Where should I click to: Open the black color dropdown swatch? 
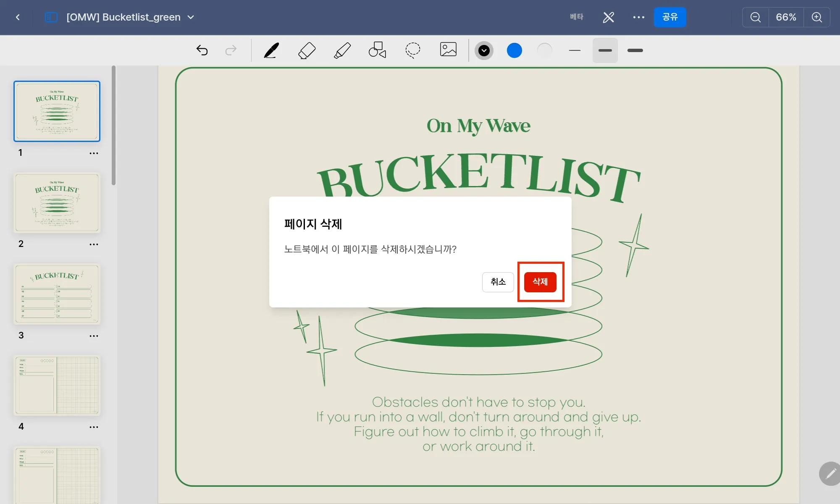[484, 51]
